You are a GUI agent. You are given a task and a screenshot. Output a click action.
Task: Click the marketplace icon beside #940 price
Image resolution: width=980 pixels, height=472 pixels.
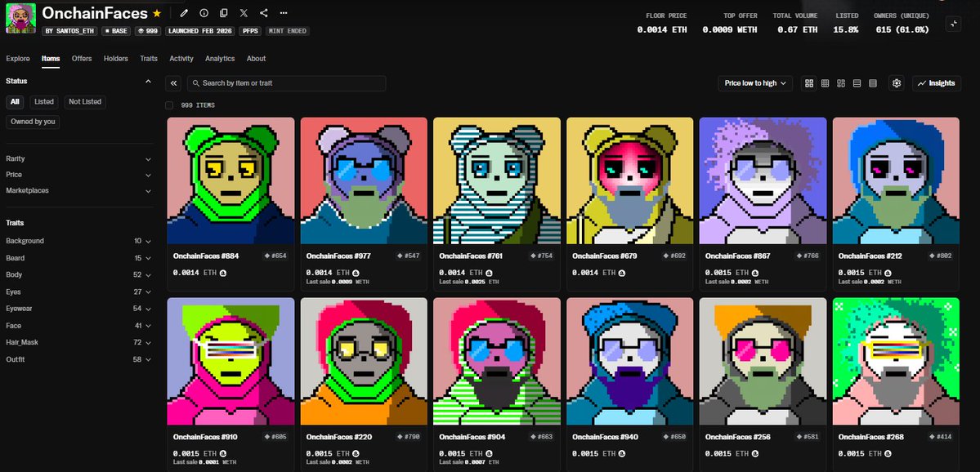click(x=623, y=454)
